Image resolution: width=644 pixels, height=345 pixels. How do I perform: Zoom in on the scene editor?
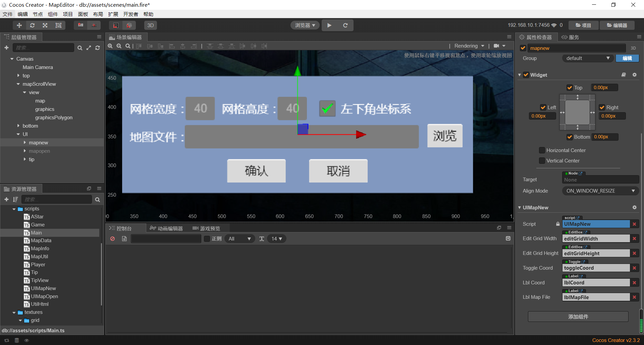coord(110,46)
